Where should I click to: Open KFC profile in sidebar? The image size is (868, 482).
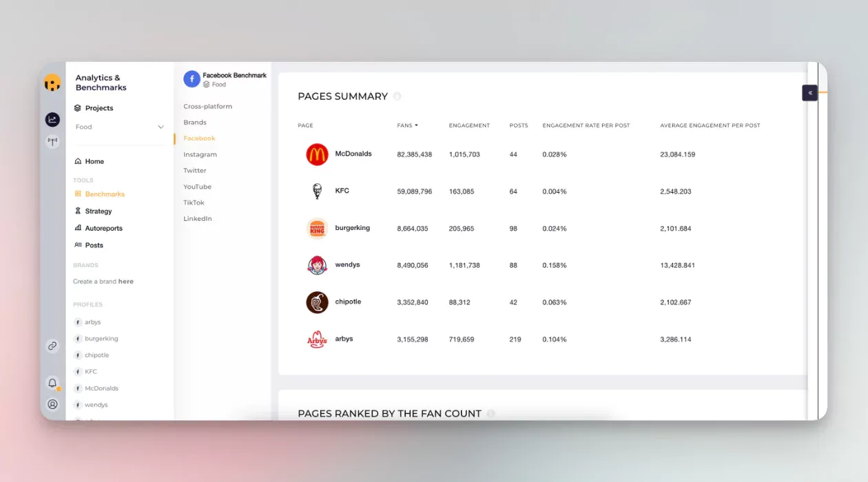(x=91, y=372)
